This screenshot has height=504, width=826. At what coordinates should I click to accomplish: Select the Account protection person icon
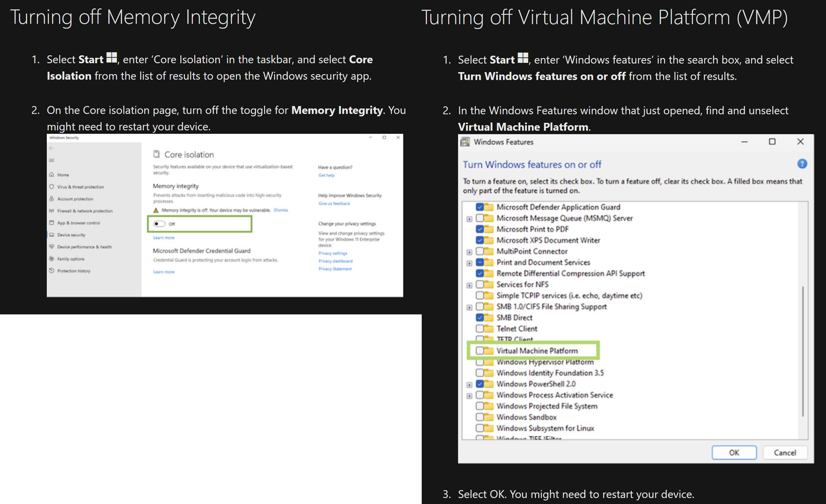point(51,199)
